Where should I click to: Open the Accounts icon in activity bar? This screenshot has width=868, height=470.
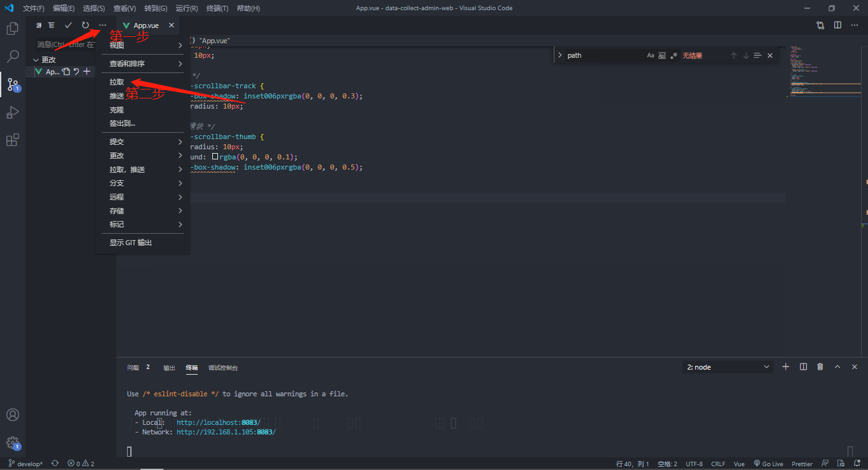tap(12, 415)
